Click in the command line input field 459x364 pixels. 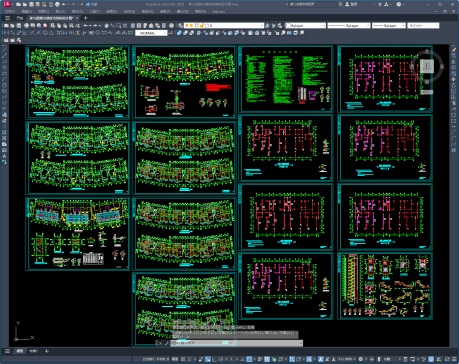coord(237,343)
